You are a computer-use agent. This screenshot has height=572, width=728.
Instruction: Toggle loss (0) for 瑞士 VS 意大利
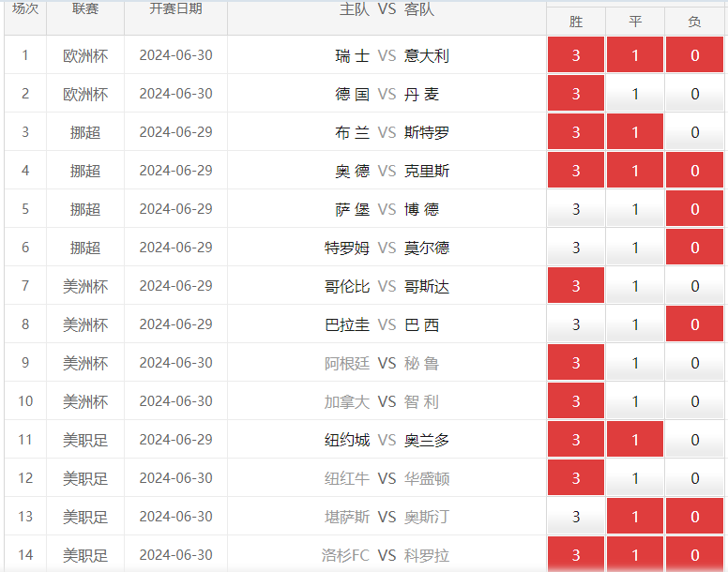point(694,54)
